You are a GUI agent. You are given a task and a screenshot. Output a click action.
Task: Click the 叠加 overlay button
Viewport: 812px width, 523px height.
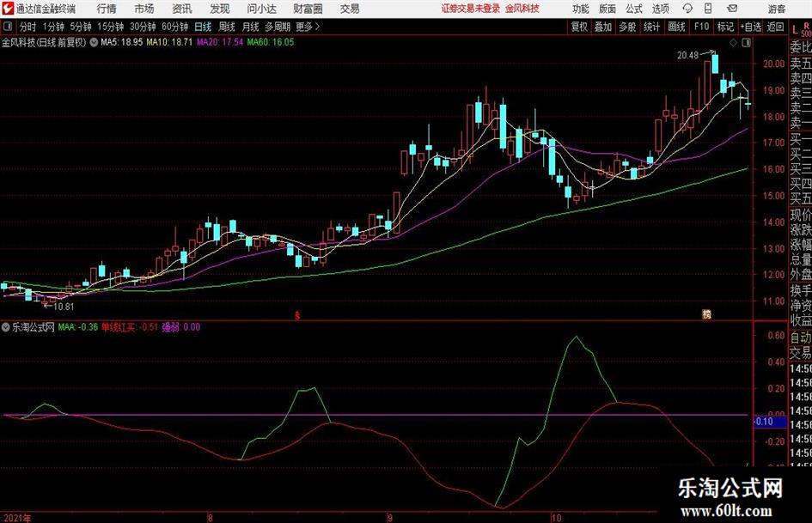click(603, 27)
